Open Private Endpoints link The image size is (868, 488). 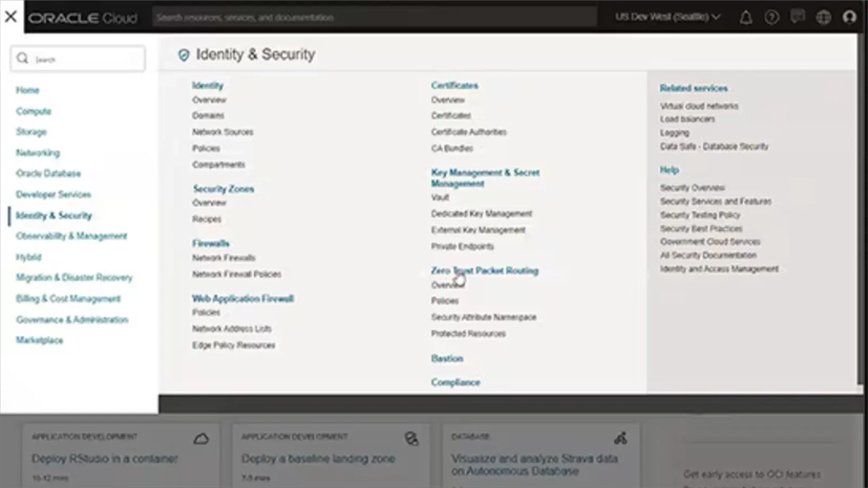(462, 246)
